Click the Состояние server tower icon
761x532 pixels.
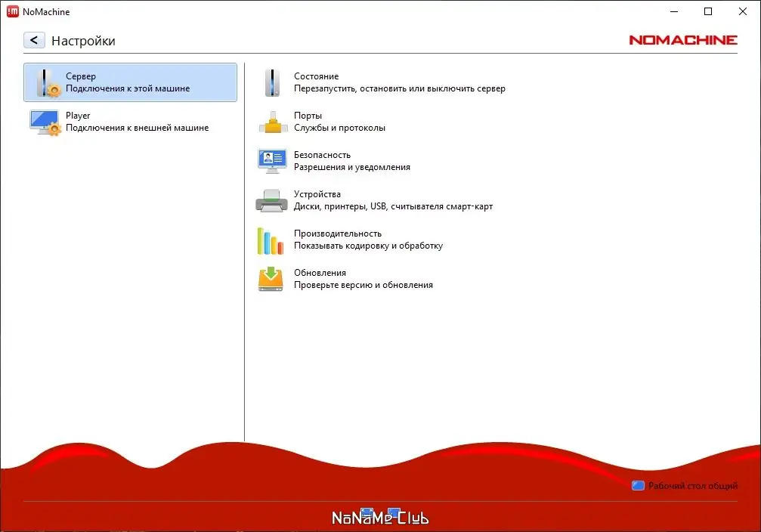coord(272,82)
